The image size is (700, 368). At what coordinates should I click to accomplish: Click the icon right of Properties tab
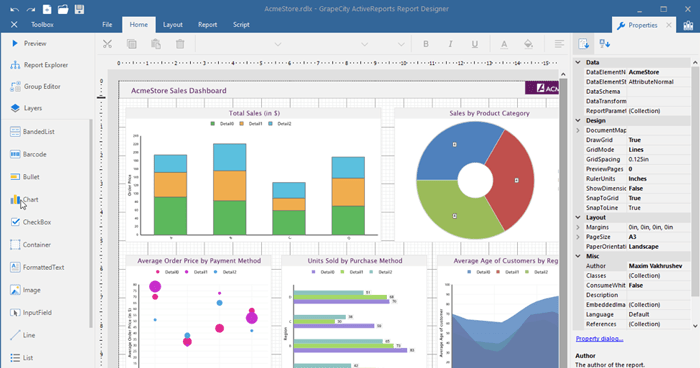point(688,25)
